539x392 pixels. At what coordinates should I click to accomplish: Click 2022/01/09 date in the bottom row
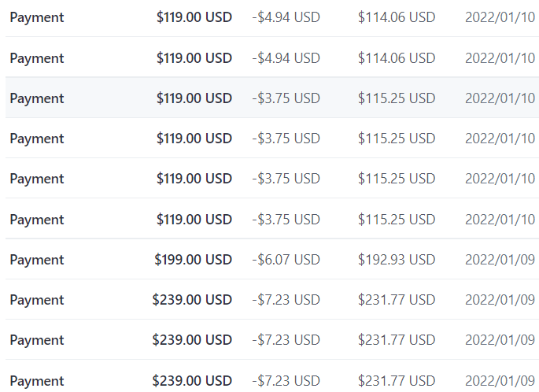click(500, 381)
